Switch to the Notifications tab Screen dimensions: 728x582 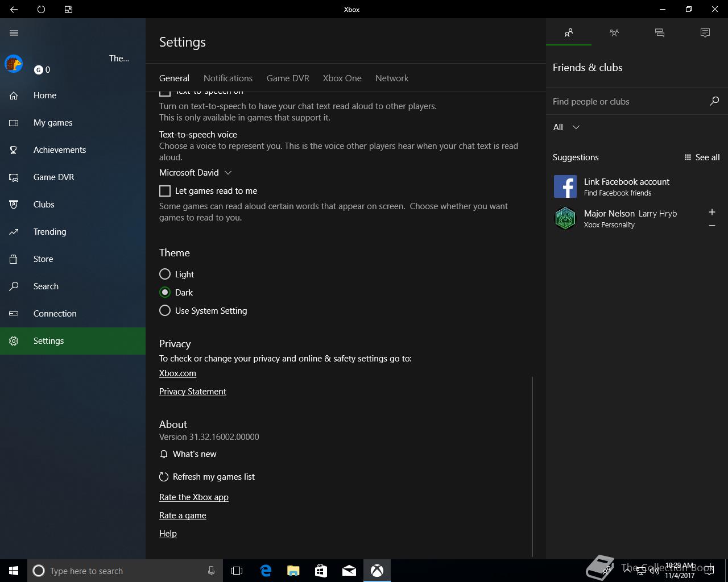[228, 78]
